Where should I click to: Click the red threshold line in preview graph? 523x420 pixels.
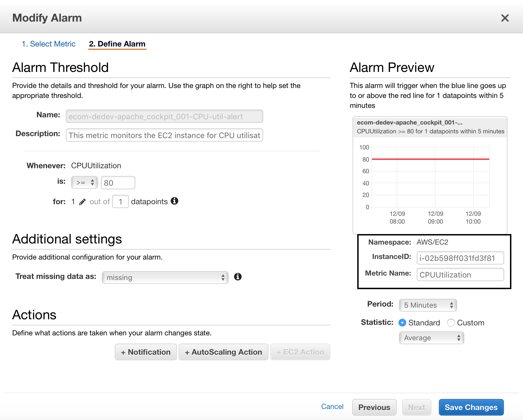pyautogui.click(x=431, y=159)
